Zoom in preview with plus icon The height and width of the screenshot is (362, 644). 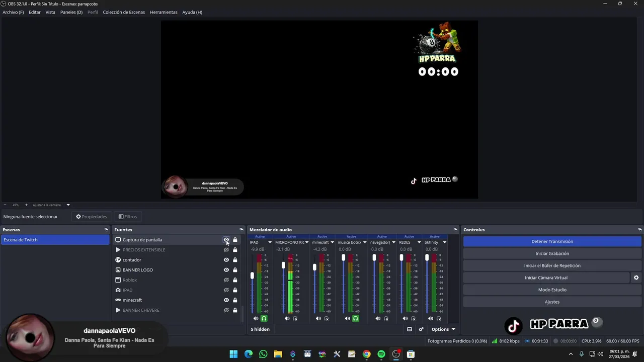(26, 205)
